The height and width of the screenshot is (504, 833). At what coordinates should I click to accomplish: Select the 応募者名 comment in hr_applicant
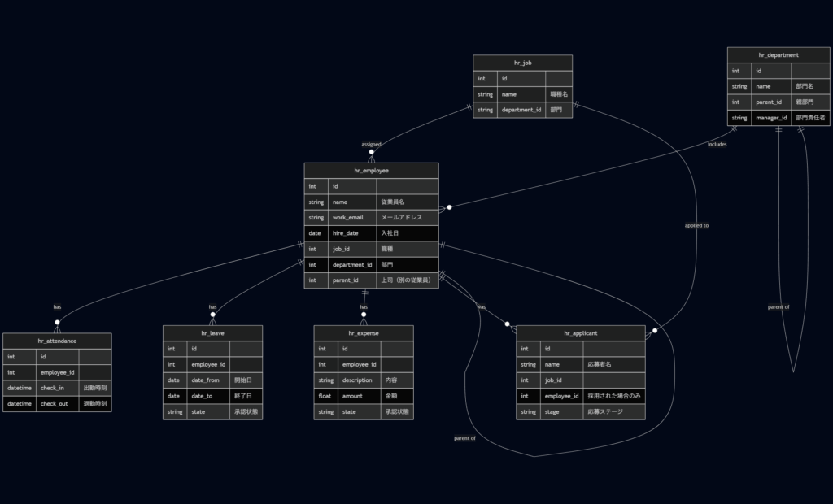click(614, 364)
